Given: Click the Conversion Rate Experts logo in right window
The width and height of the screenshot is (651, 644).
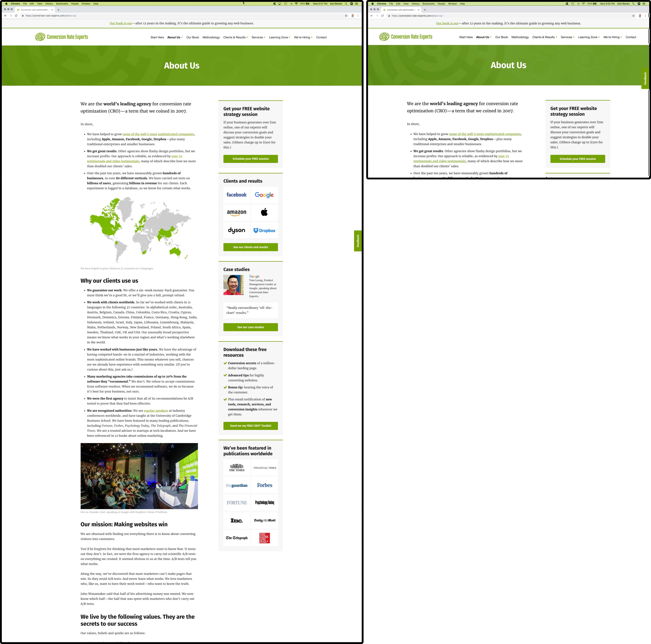Looking at the screenshot, I should 406,36.
